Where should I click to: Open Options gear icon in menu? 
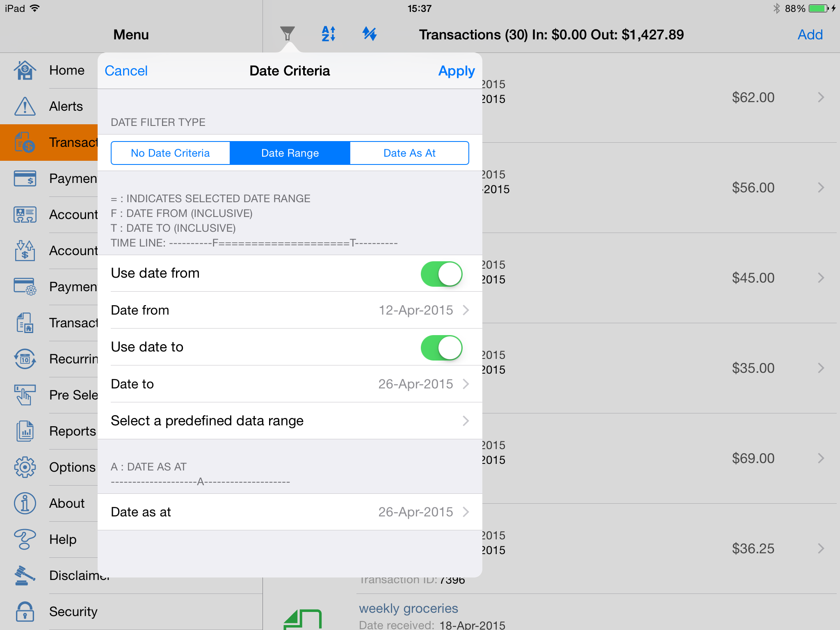point(25,467)
